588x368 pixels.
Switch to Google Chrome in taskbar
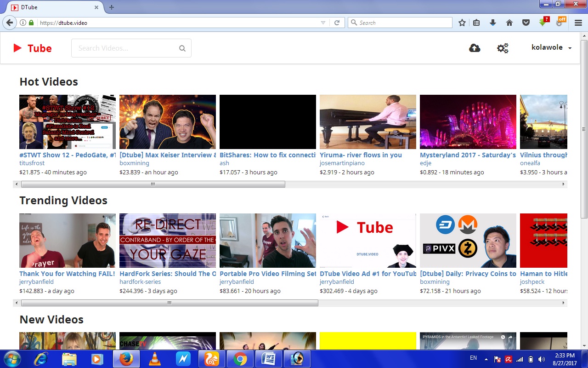pos(240,359)
